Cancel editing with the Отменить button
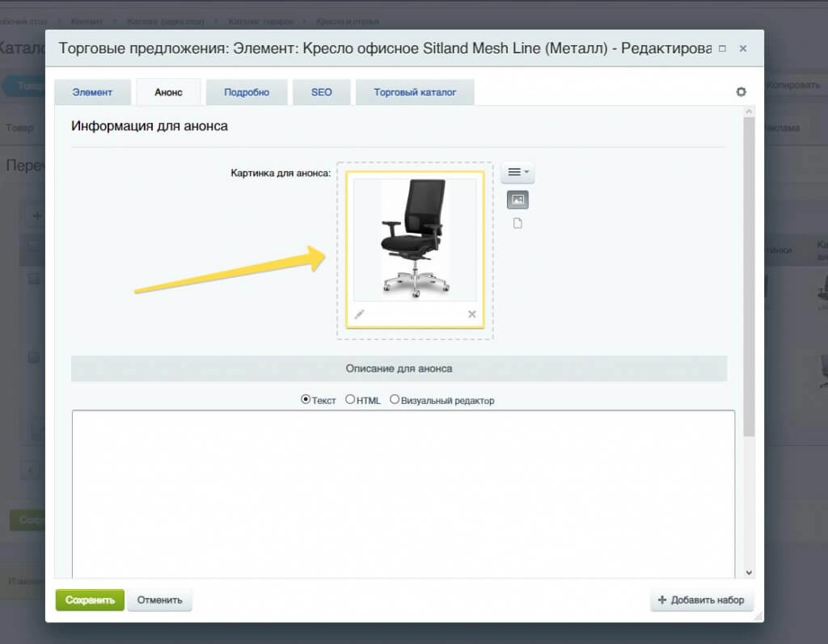 [x=159, y=600]
